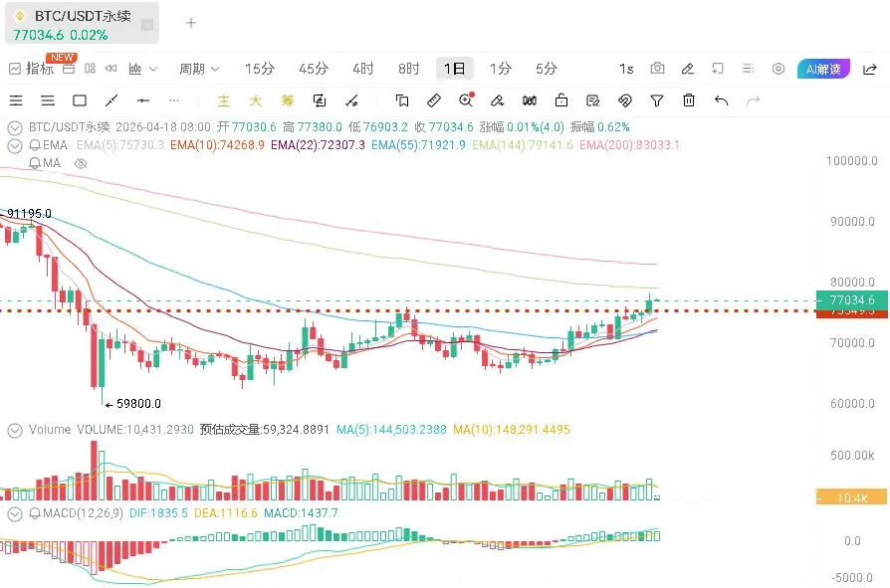
Task: Click the AI解读 button
Action: (x=823, y=69)
